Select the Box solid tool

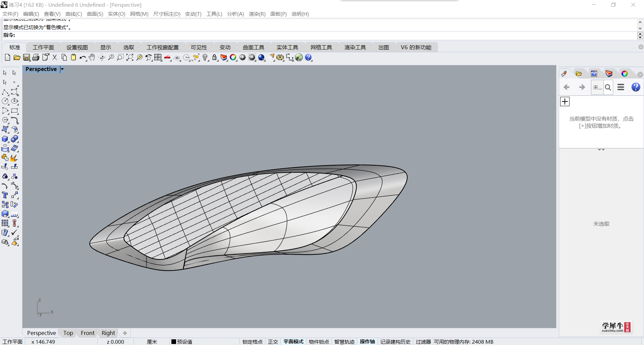tap(5, 139)
